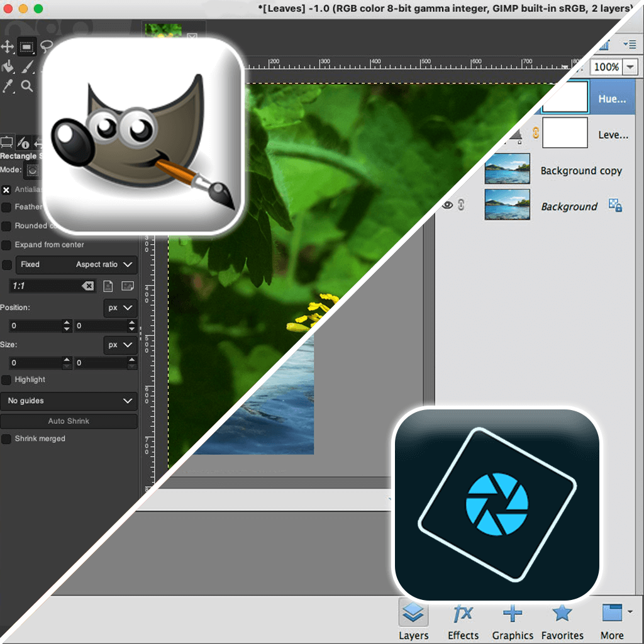Clear the 1:1 aspect ratio entry
644x644 pixels.
[88, 286]
